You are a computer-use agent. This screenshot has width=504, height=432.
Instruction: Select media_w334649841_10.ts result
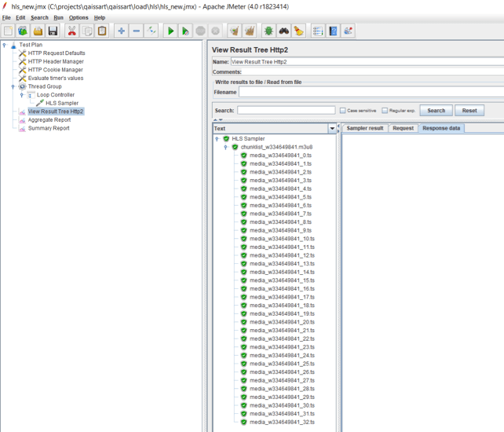(282, 239)
